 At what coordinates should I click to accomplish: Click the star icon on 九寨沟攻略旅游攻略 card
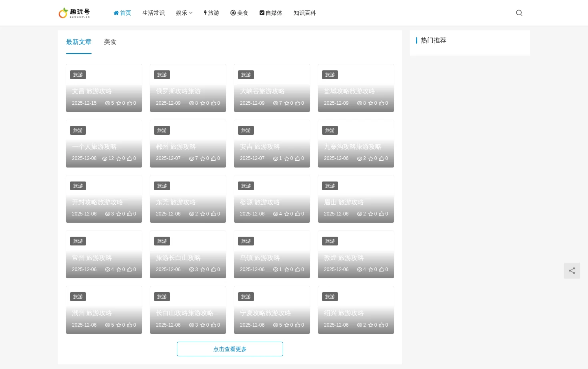tap(371, 159)
